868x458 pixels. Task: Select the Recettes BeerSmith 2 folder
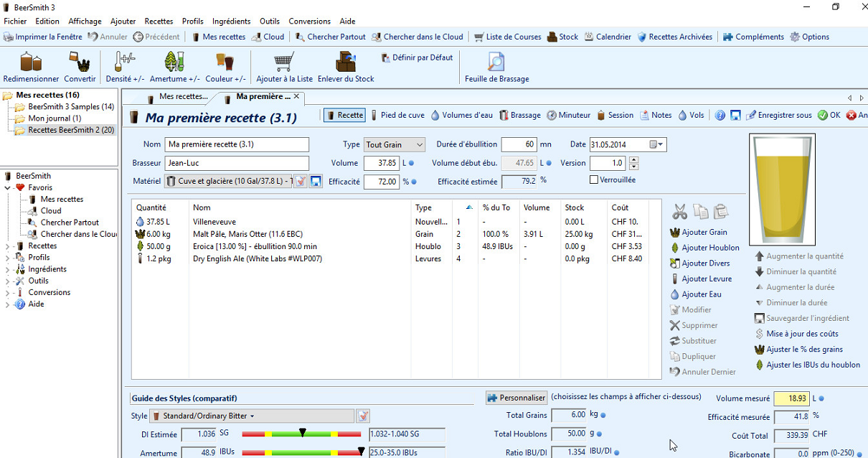[x=70, y=130]
